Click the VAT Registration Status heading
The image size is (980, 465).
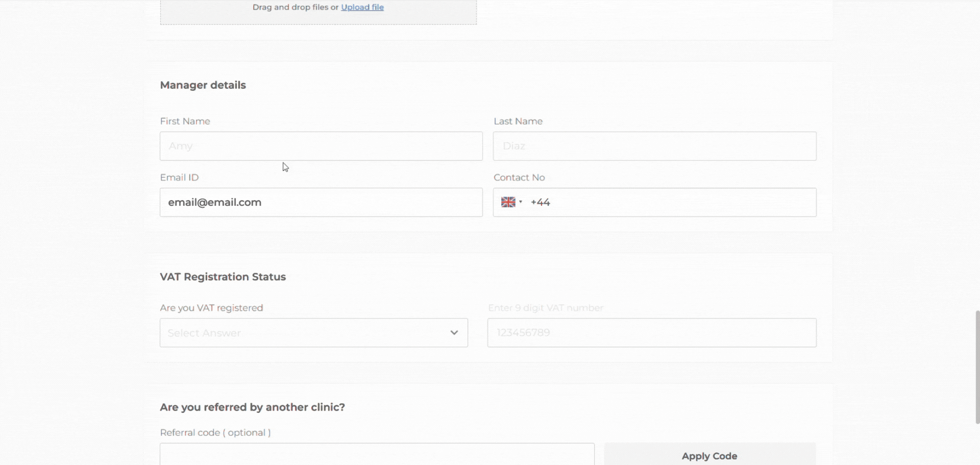(x=223, y=277)
